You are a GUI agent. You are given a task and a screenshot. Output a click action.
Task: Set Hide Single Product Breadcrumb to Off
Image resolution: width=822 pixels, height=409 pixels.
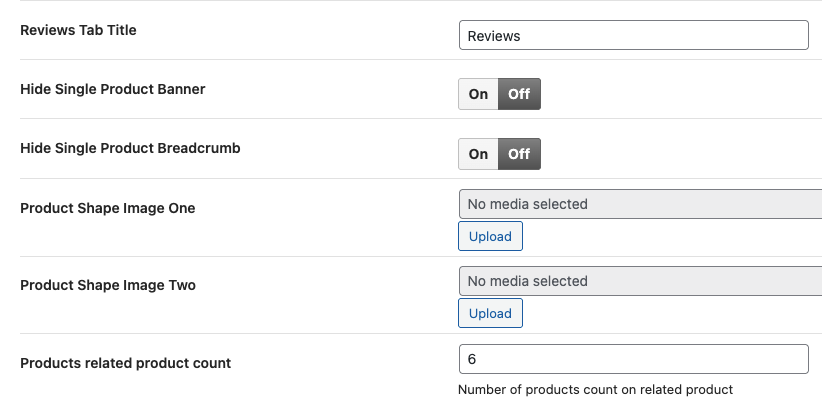519,154
